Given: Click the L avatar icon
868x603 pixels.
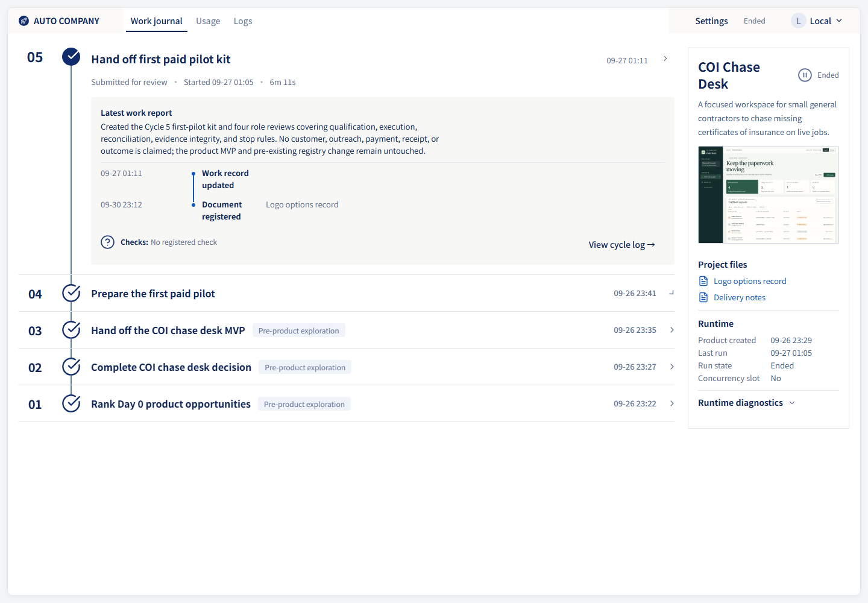Looking at the screenshot, I should point(798,21).
